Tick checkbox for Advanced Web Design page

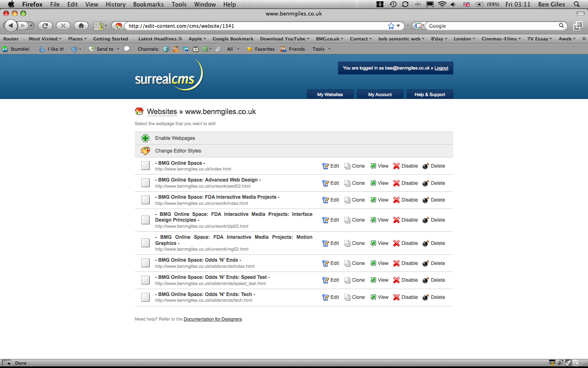pos(145,183)
